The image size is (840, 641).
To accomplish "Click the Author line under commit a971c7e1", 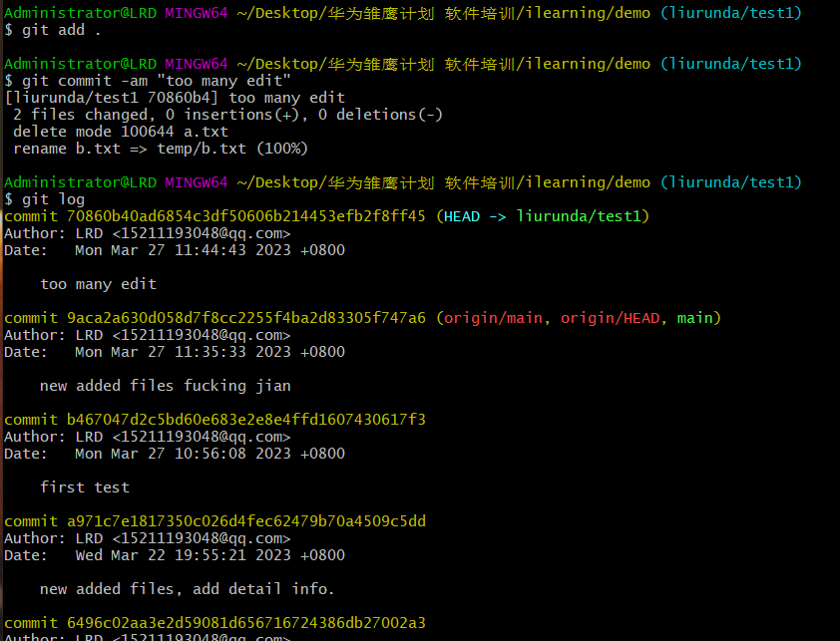I will coord(148,538).
